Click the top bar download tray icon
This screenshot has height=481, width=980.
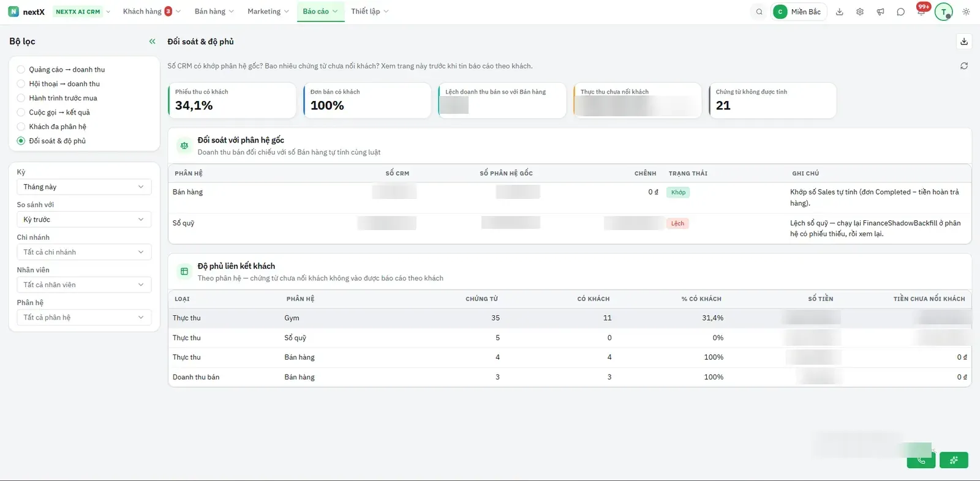(840, 12)
